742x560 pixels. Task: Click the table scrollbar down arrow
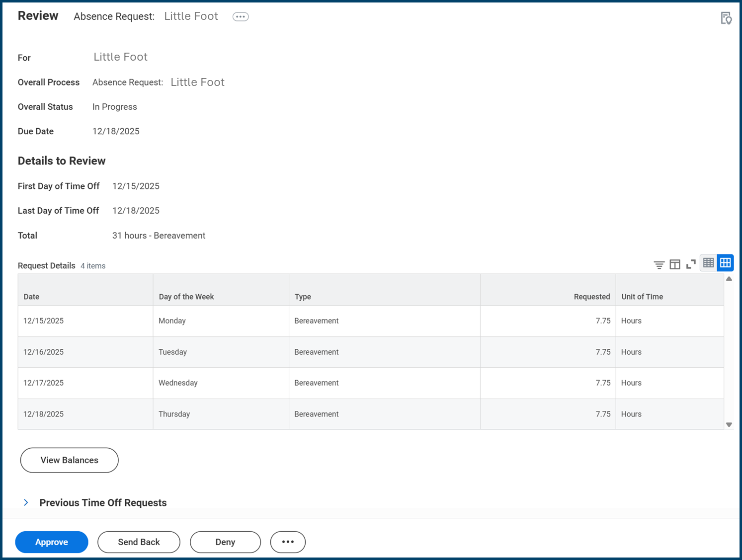(729, 425)
